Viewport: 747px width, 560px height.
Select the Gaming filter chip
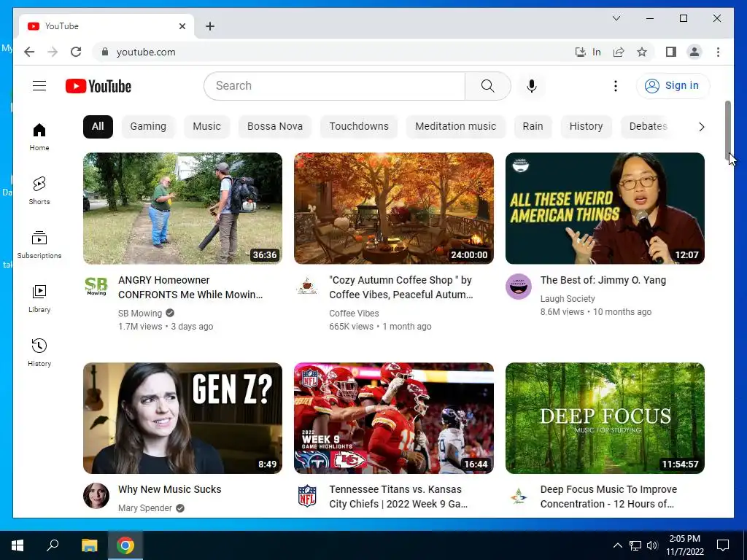point(148,127)
